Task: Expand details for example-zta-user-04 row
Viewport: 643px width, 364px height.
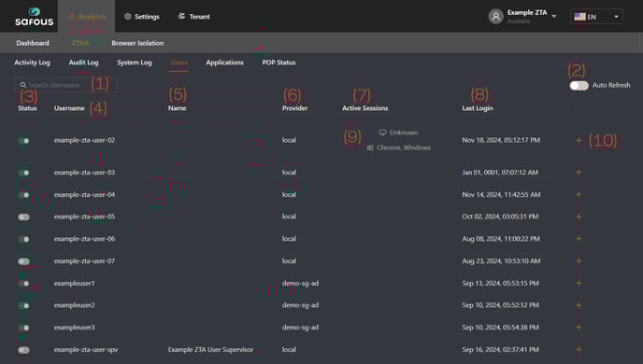Action: point(579,194)
